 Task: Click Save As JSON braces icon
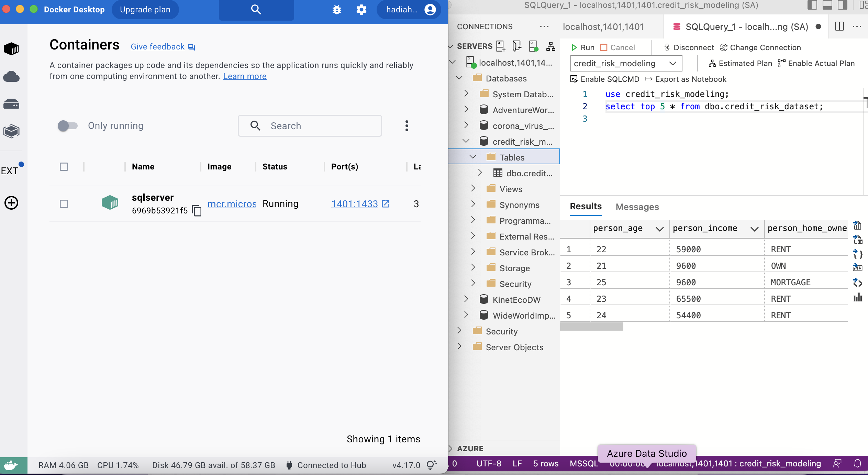(858, 254)
